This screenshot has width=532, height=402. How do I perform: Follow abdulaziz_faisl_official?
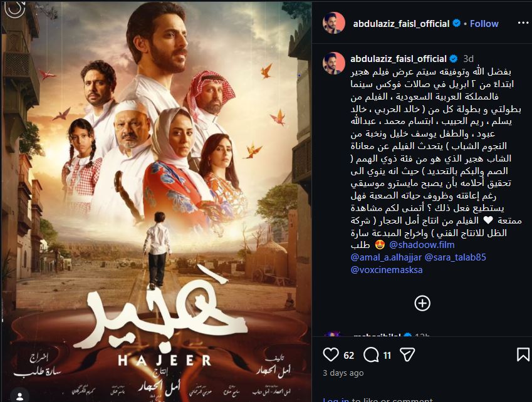(484, 23)
